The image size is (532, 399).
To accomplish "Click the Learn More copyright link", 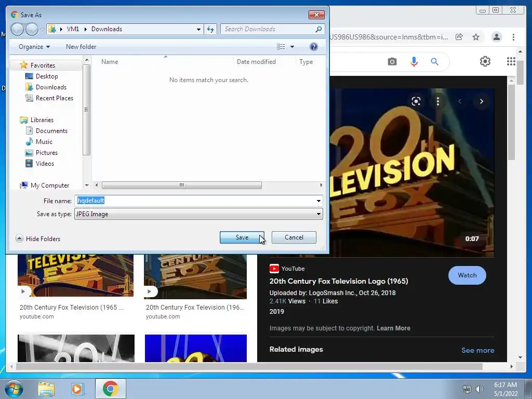I will click(393, 328).
